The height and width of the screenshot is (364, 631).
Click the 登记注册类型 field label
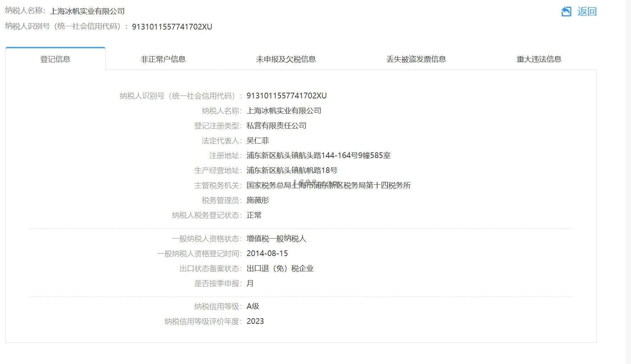point(218,126)
